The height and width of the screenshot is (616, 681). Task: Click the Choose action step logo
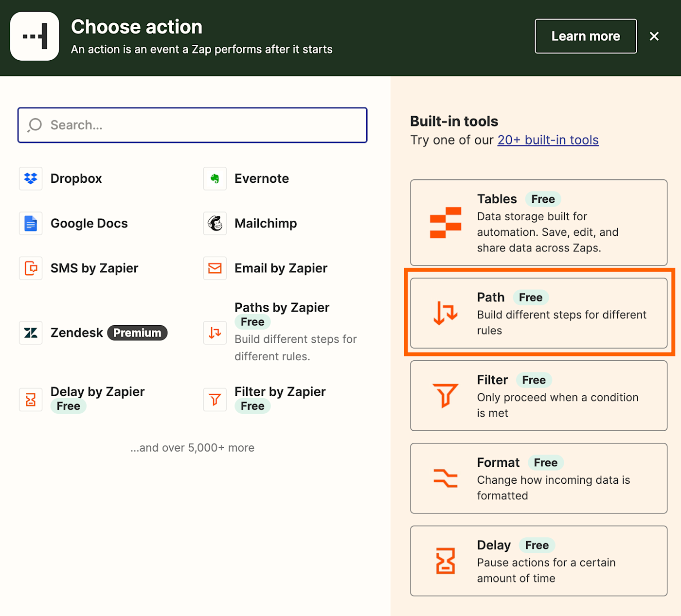35,36
